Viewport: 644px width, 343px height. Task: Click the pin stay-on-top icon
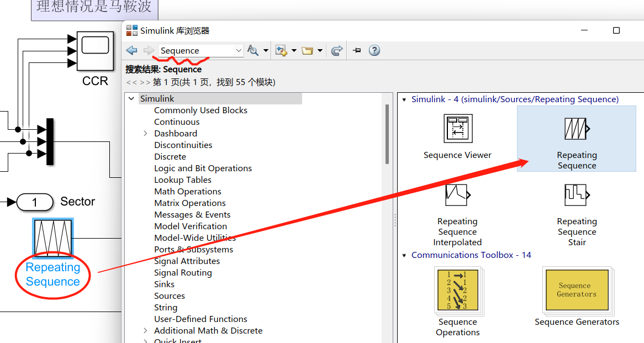coord(357,50)
